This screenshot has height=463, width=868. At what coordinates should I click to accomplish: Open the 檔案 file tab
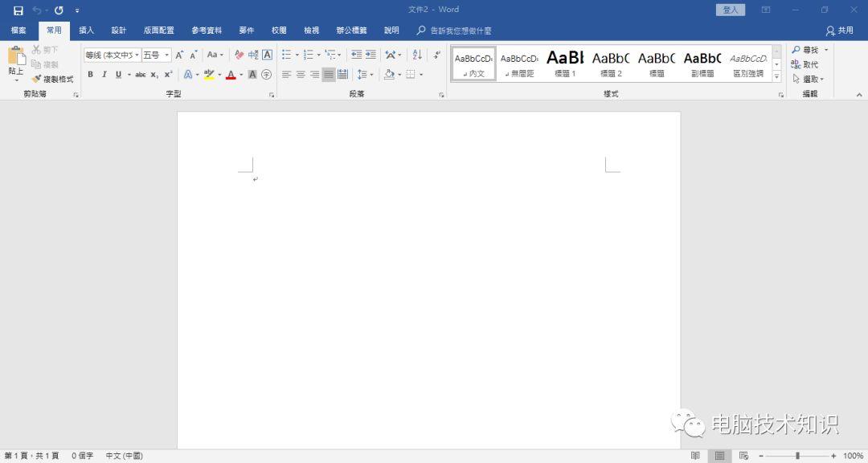pyautogui.click(x=18, y=31)
